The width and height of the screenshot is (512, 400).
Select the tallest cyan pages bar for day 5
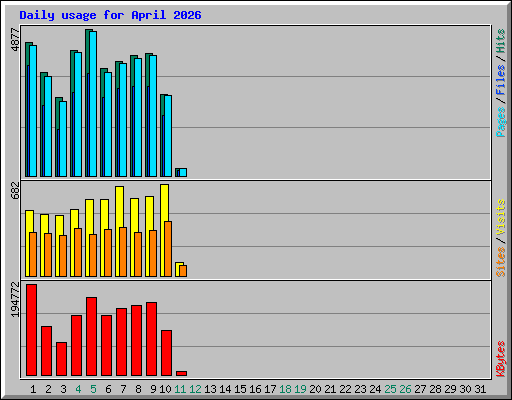pos(93,104)
